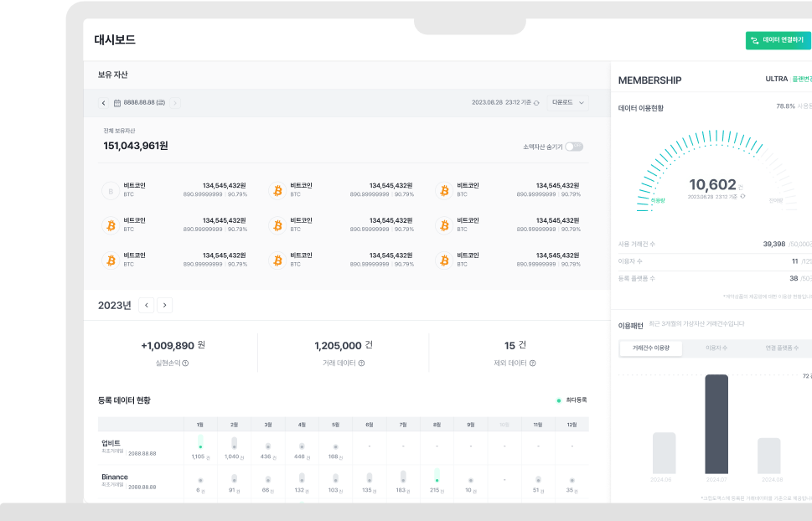Open help icon beside 실현손익

pyautogui.click(x=185, y=363)
